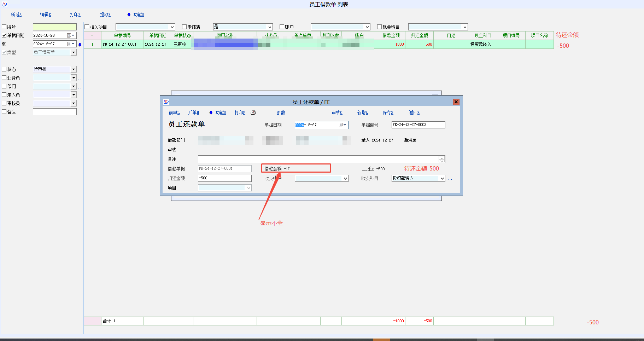This screenshot has width=644, height=341.
Task: Click 新增A in the main toolbar
Action: pos(16,15)
